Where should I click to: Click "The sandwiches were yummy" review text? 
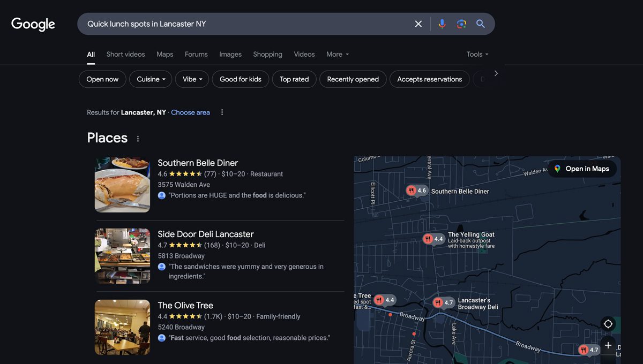(x=246, y=271)
